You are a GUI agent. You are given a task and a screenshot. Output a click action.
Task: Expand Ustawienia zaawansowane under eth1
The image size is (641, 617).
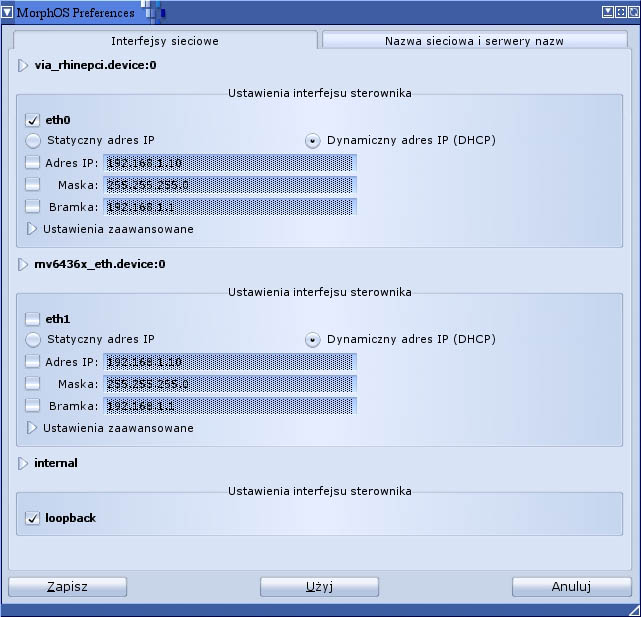pos(31,428)
